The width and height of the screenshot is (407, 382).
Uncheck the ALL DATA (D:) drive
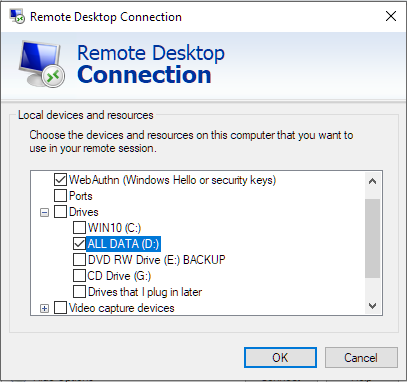[x=79, y=244]
